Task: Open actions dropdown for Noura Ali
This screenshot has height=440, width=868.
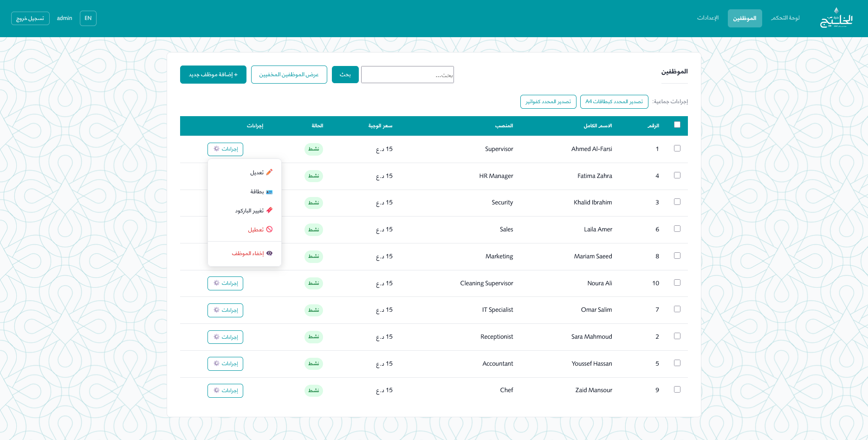Action: [x=225, y=283]
